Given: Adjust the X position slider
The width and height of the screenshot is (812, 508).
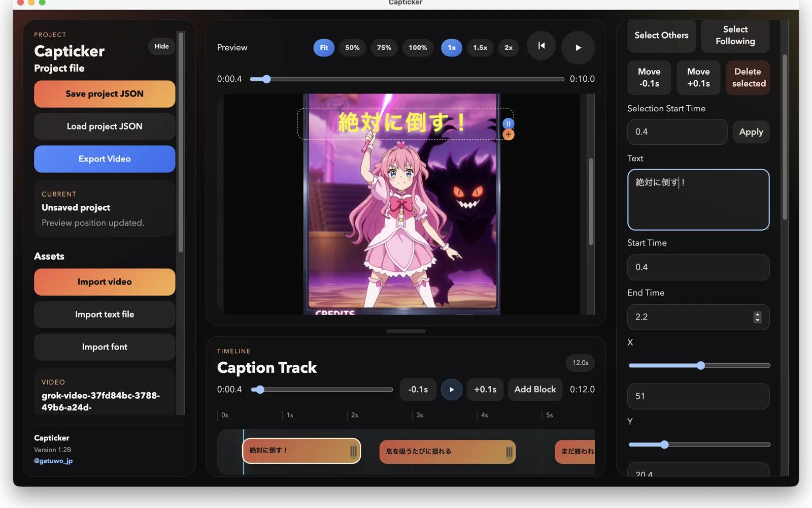Looking at the screenshot, I should coord(700,365).
